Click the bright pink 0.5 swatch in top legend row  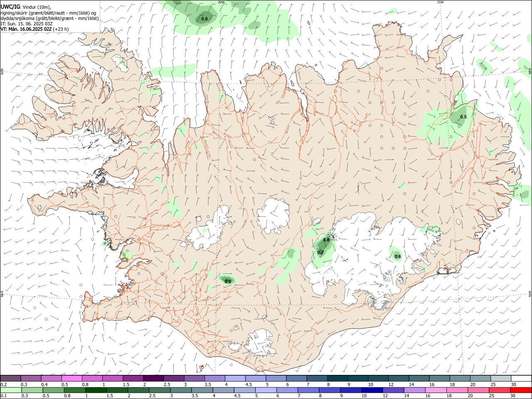[x=71, y=378]
